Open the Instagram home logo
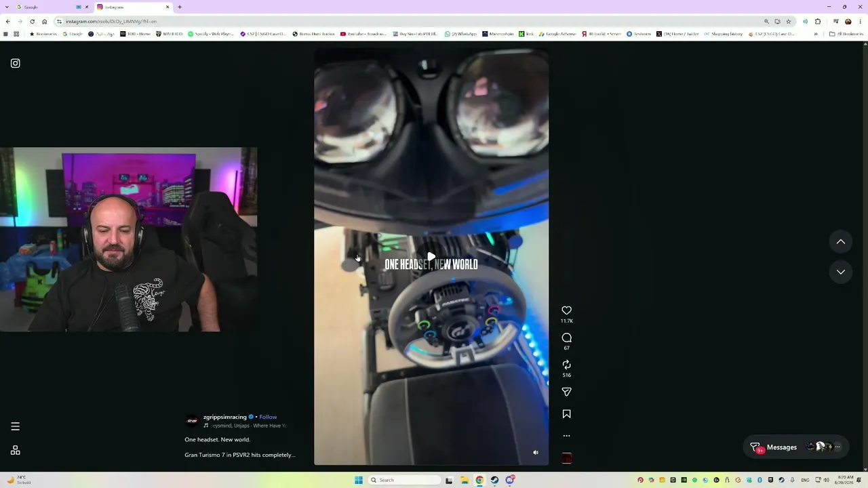This screenshot has height=488, width=868. [x=16, y=64]
